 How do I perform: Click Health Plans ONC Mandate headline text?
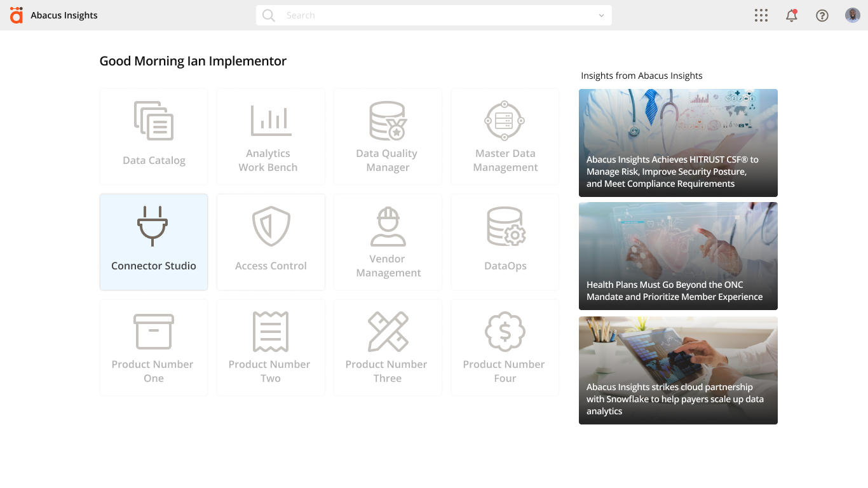pyautogui.click(x=674, y=290)
